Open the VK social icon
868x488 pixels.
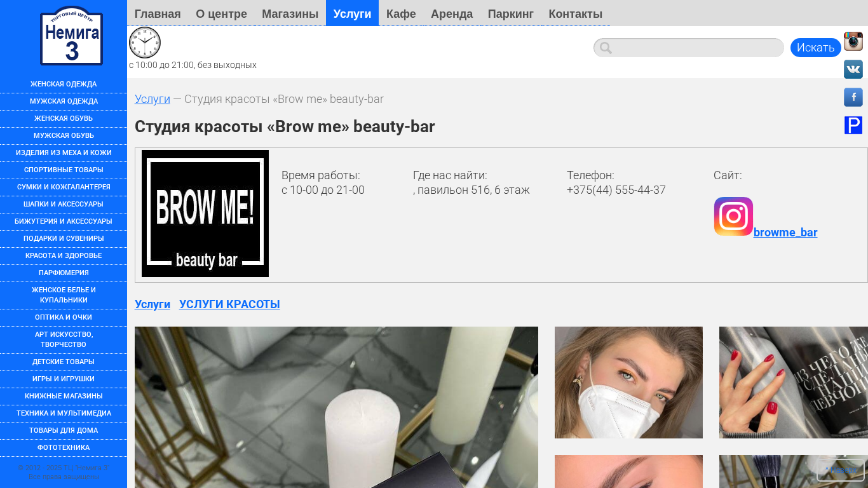853,69
